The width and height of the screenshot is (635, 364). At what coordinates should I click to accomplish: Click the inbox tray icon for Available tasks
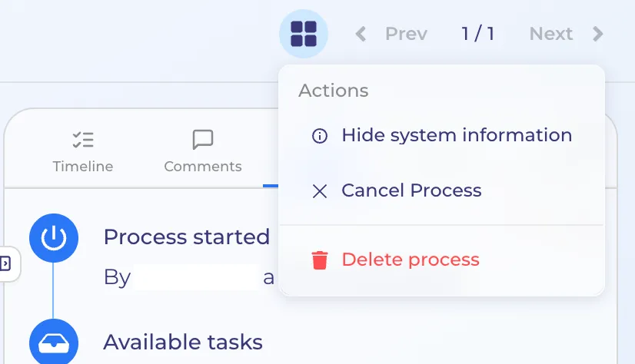point(54,342)
